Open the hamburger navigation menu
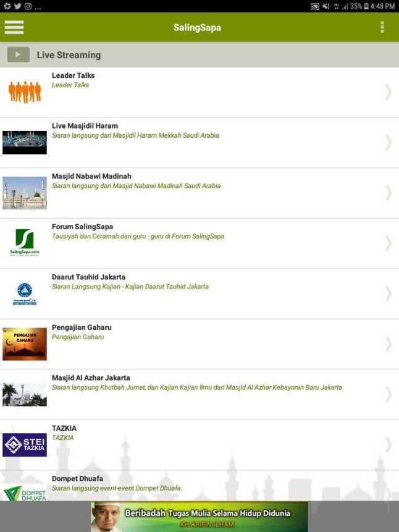Image resolution: width=399 pixels, height=532 pixels. click(14, 27)
